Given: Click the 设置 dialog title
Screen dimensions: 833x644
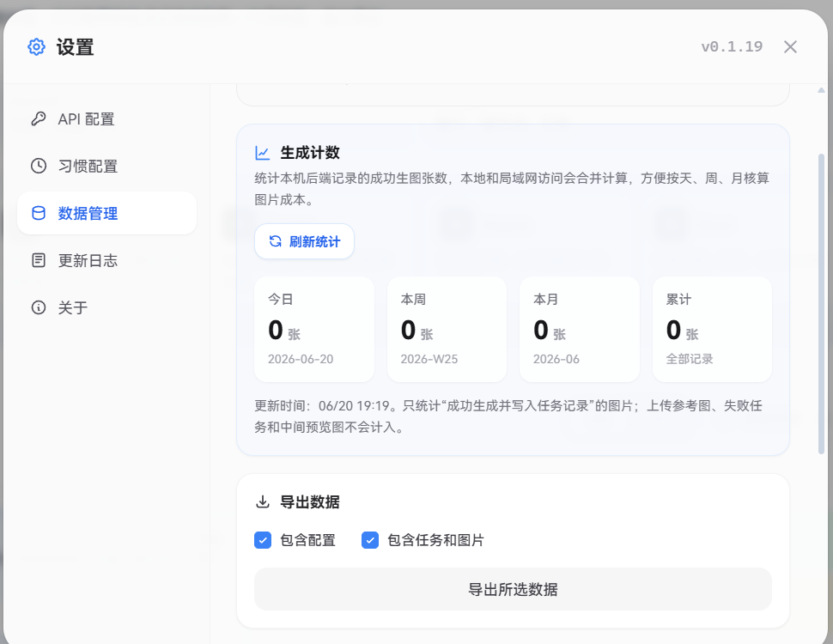Looking at the screenshot, I should pyautogui.click(x=75, y=47).
